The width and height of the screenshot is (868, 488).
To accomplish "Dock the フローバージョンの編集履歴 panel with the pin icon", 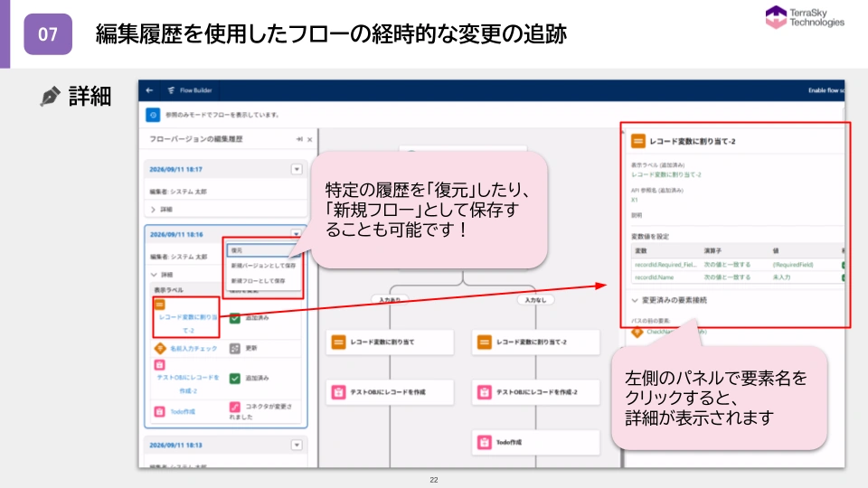I will tap(299, 139).
